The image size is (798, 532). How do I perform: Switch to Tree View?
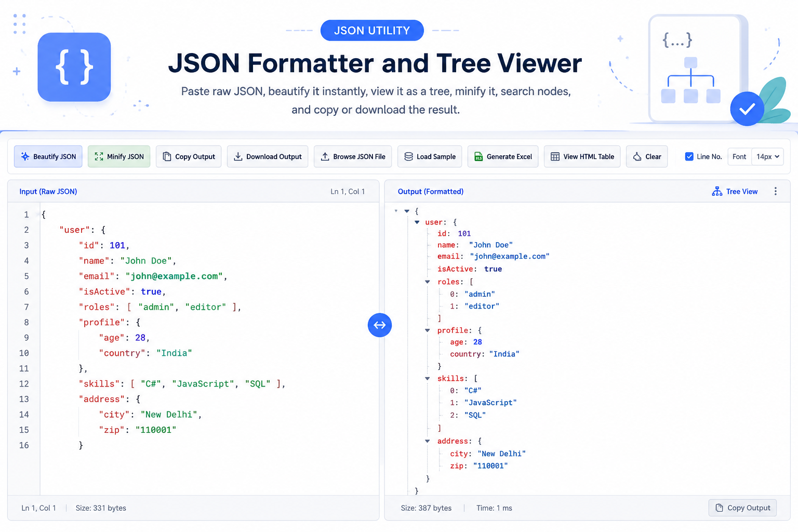click(x=735, y=192)
